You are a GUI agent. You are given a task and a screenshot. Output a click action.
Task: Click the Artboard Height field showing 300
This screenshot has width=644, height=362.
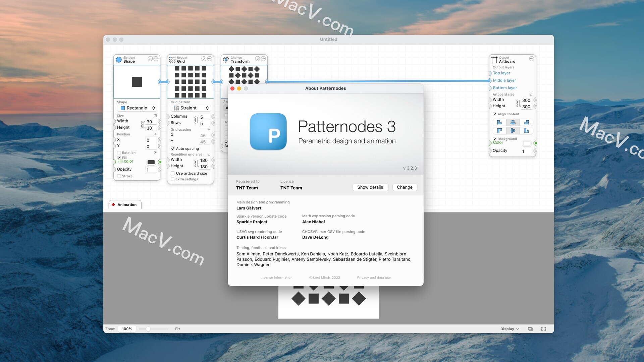click(x=527, y=107)
